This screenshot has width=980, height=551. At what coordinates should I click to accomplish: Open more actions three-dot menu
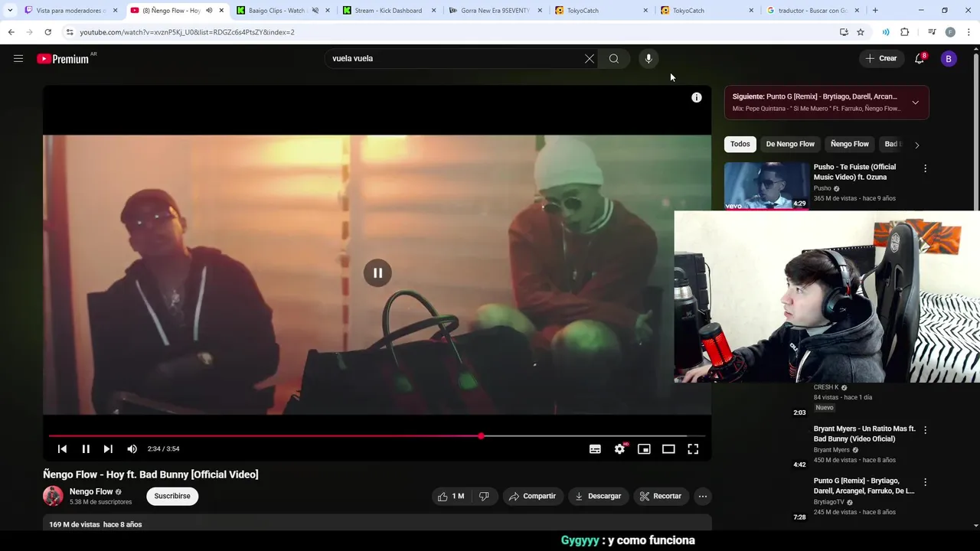[x=703, y=496]
